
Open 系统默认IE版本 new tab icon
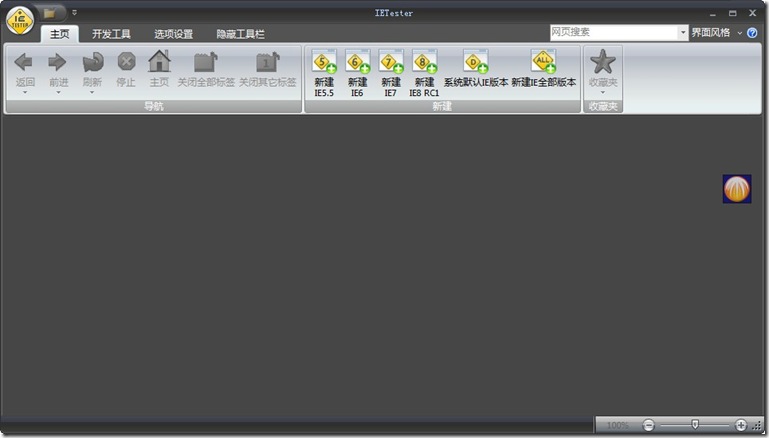(x=476, y=62)
